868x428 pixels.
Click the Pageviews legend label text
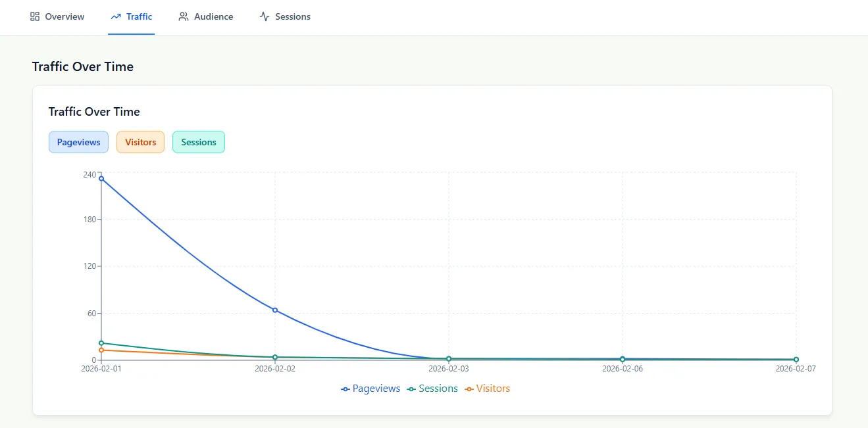(x=376, y=389)
